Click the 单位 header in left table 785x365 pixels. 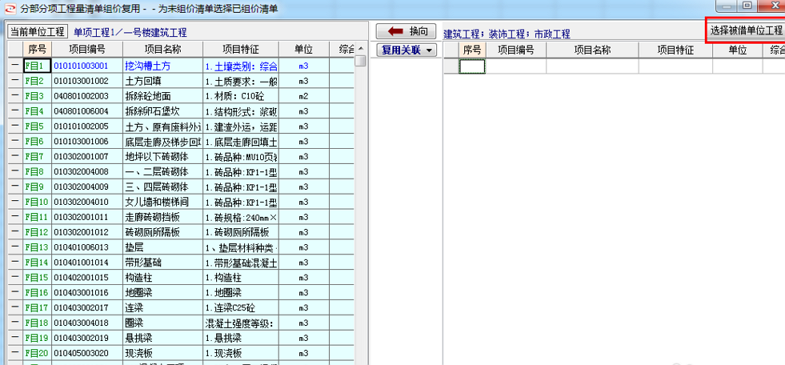[304, 50]
